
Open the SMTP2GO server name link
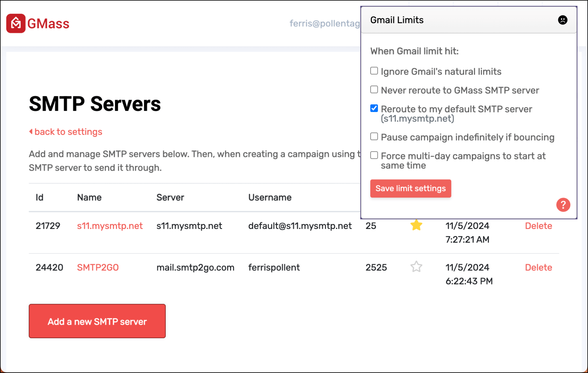point(98,267)
